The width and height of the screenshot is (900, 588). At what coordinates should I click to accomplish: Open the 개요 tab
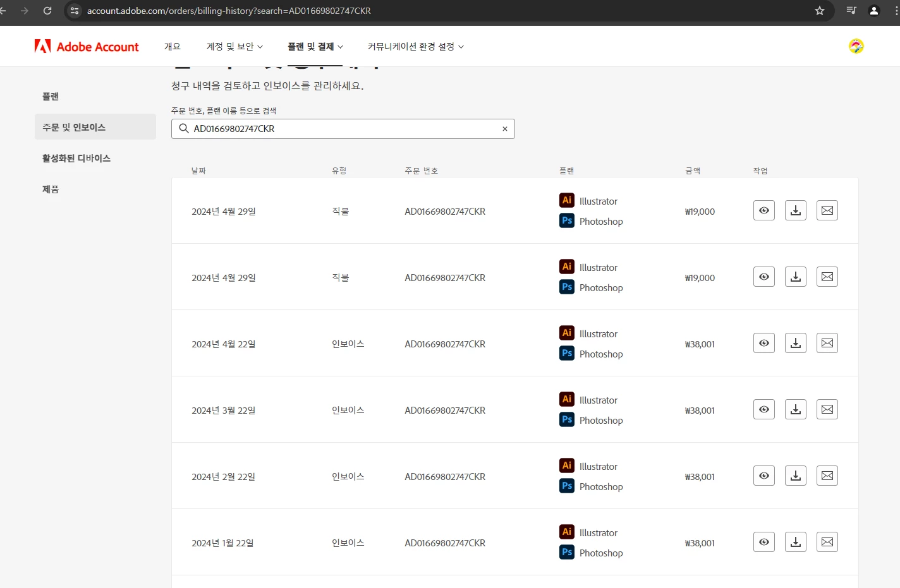tap(172, 47)
